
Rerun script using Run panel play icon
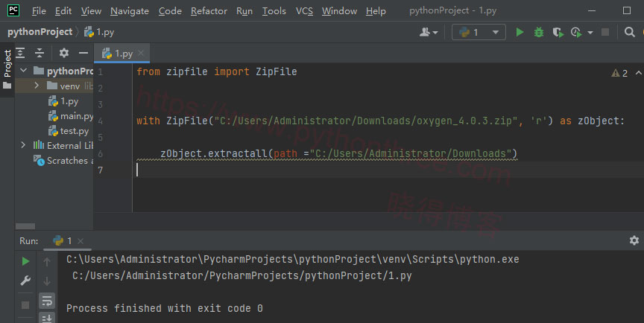point(25,261)
